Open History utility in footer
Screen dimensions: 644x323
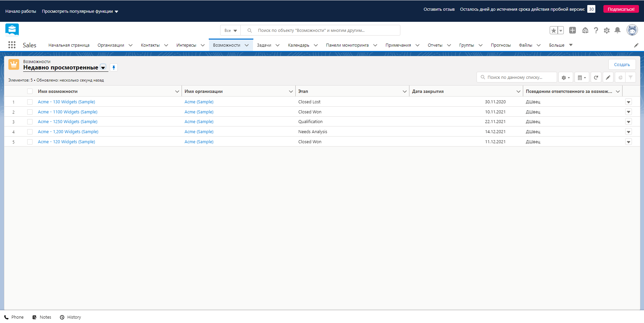click(70, 317)
